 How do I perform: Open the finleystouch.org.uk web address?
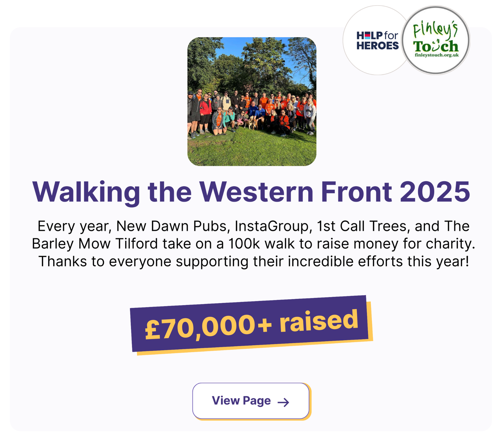(x=436, y=55)
